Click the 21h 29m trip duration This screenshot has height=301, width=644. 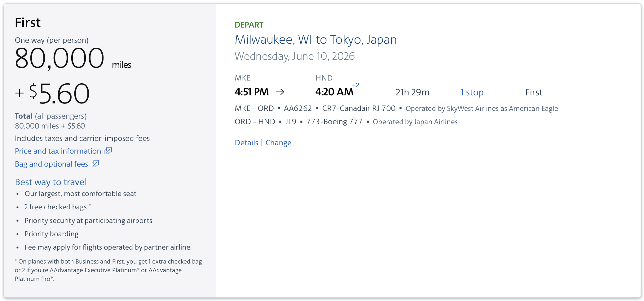412,92
